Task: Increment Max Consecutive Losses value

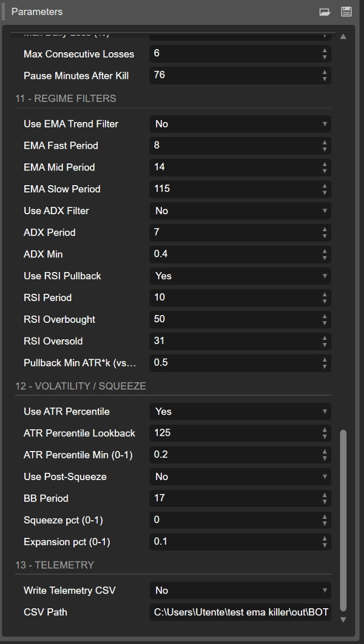Action: click(x=326, y=51)
